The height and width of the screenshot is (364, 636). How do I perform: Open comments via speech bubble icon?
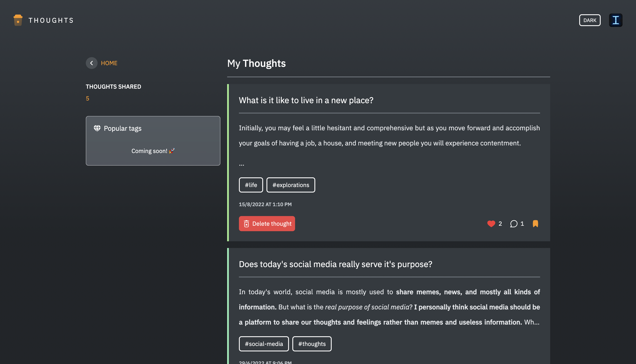(x=514, y=223)
